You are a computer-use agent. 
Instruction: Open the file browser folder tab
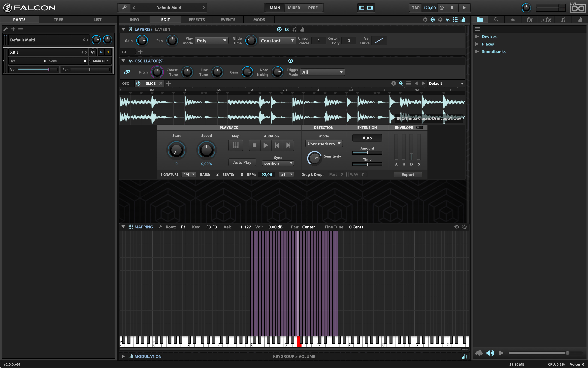480,20
